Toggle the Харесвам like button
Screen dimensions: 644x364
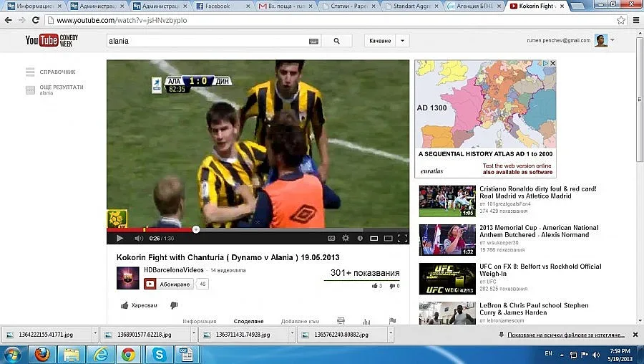pos(139,305)
